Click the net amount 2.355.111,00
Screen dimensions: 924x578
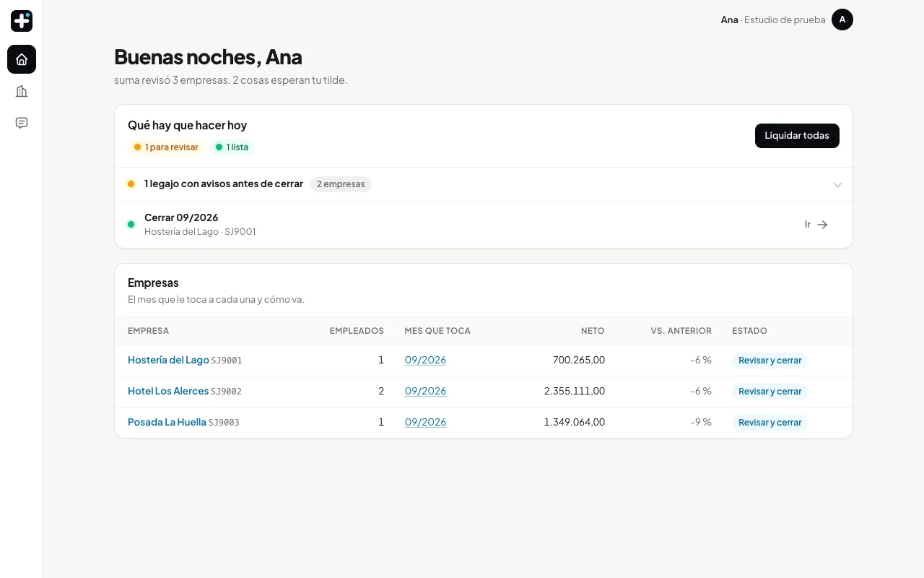point(575,391)
